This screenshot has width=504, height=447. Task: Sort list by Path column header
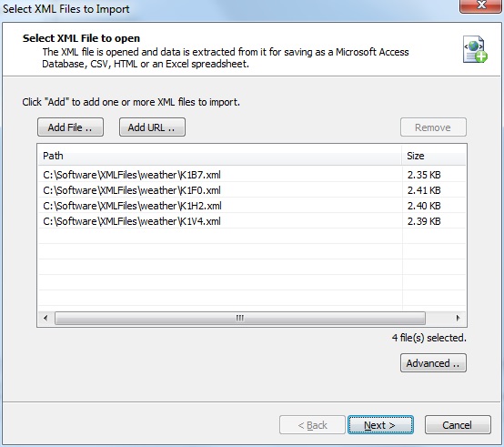coord(220,156)
